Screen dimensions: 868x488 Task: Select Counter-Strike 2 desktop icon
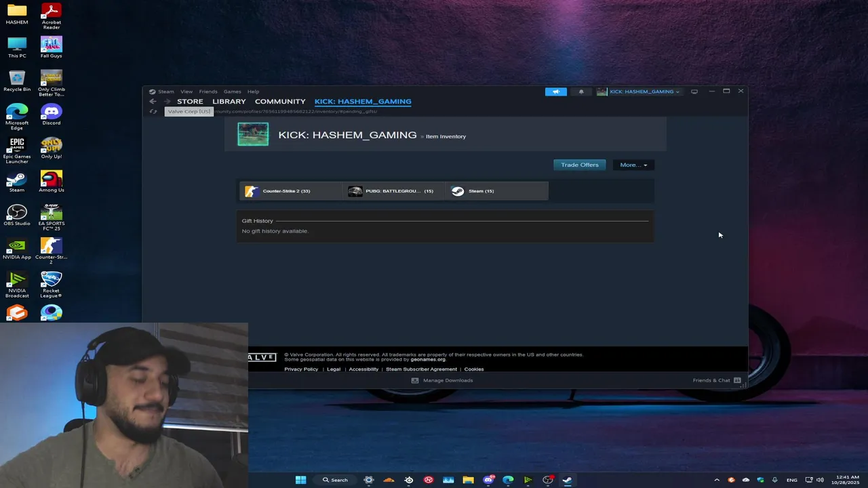51,251
